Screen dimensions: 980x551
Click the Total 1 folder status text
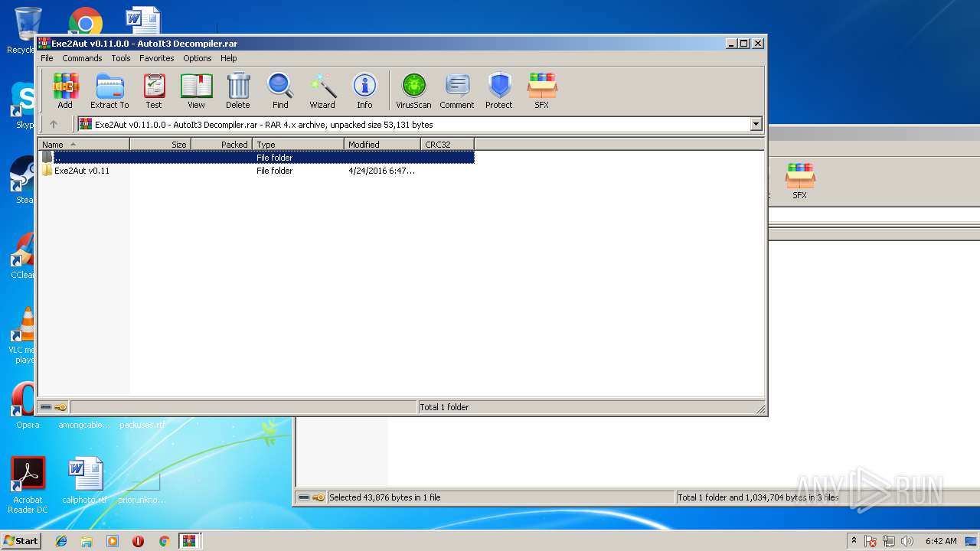(x=444, y=407)
